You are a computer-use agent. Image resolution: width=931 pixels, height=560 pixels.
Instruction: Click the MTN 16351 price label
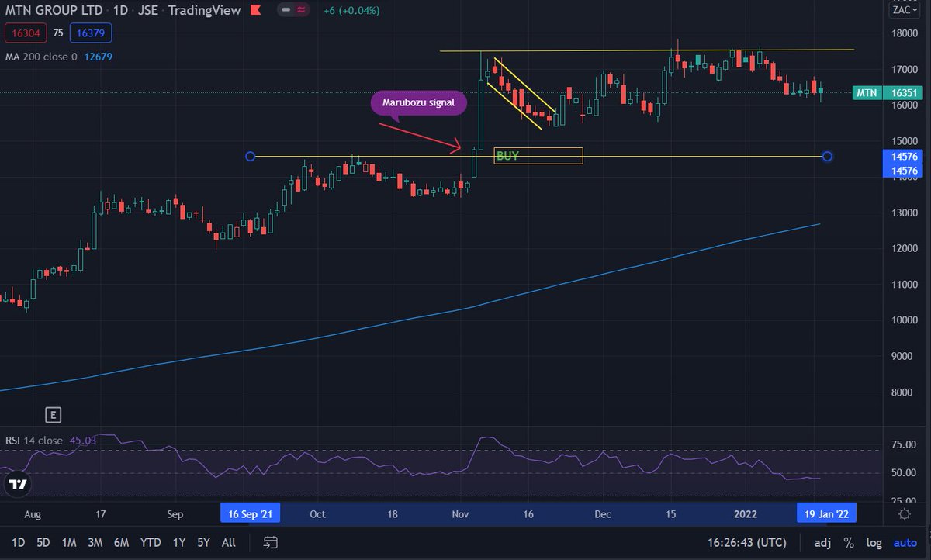pyautogui.click(x=888, y=93)
